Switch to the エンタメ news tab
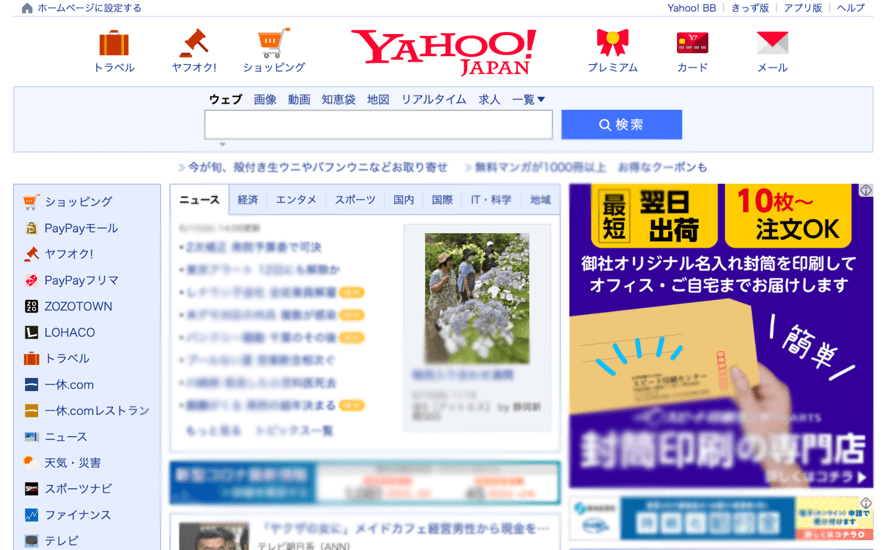 (x=296, y=200)
